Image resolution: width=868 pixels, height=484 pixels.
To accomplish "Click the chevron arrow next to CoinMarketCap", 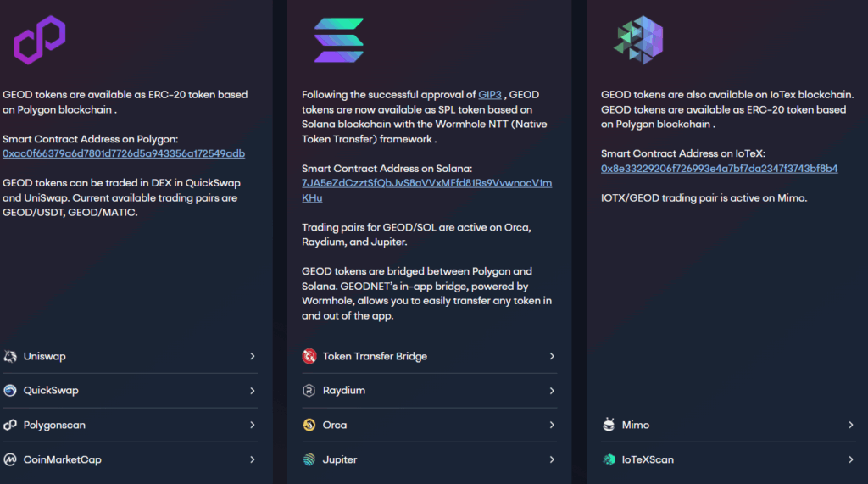I will pos(253,459).
